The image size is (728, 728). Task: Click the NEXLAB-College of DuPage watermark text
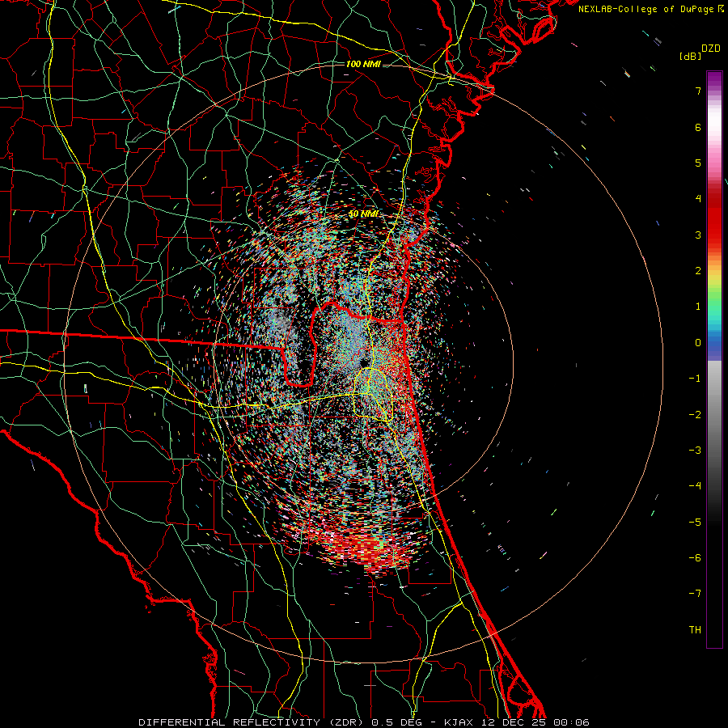click(650, 9)
